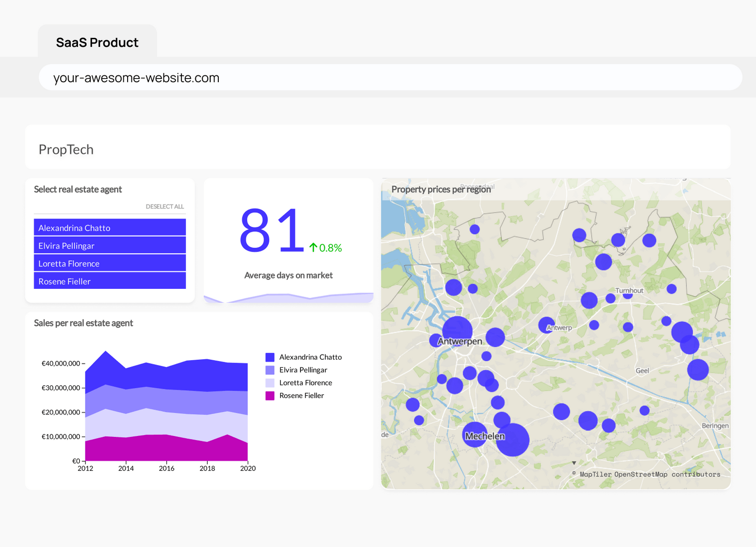Switch to the SaaS Product tab
Viewport: 756px width, 547px height.
point(97,42)
